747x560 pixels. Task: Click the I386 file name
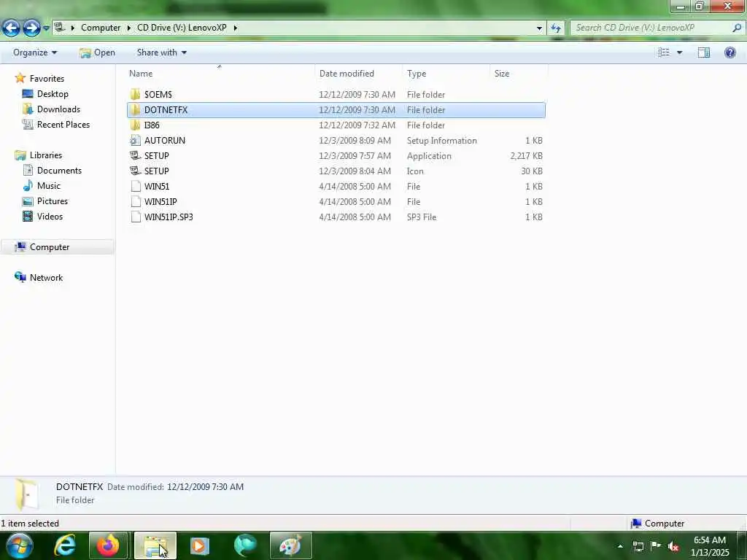pyautogui.click(x=152, y=125)
